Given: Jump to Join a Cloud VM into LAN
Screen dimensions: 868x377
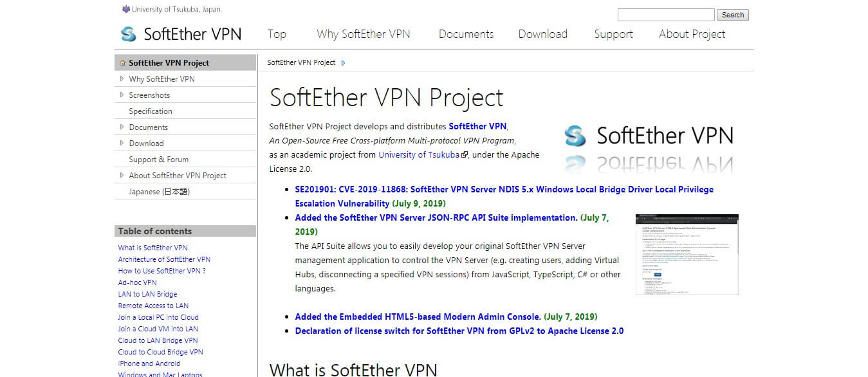Looking at the screenshot, I should coord(158,329).
